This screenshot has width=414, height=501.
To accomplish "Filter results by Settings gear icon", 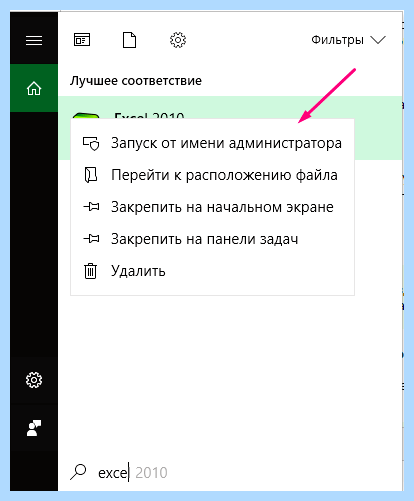I will [178, 40].
